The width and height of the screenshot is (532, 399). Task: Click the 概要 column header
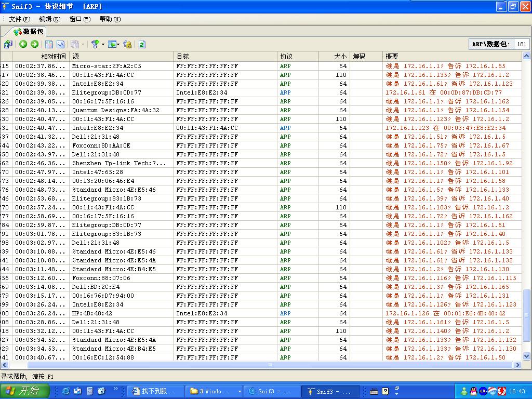tap(392, 56)
